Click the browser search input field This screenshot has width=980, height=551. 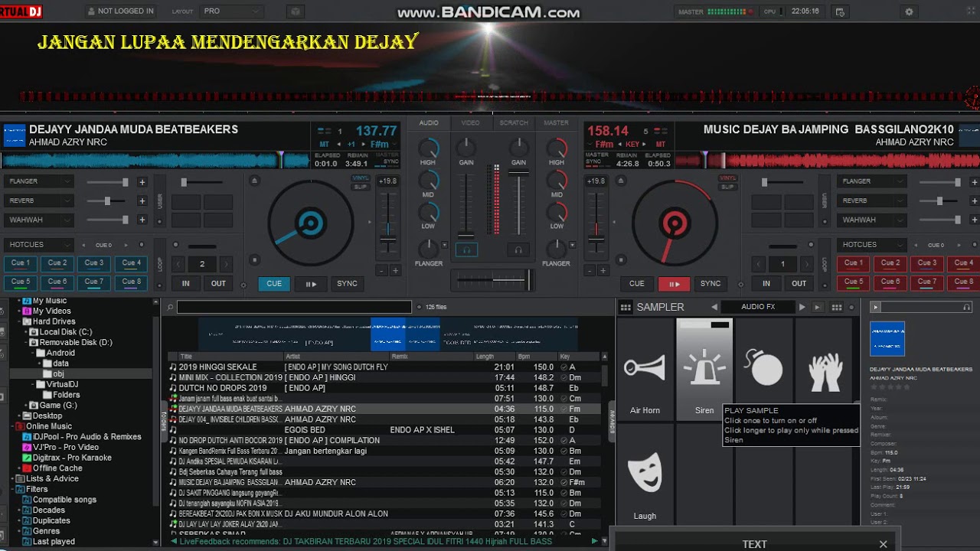(x=294, y=307)
